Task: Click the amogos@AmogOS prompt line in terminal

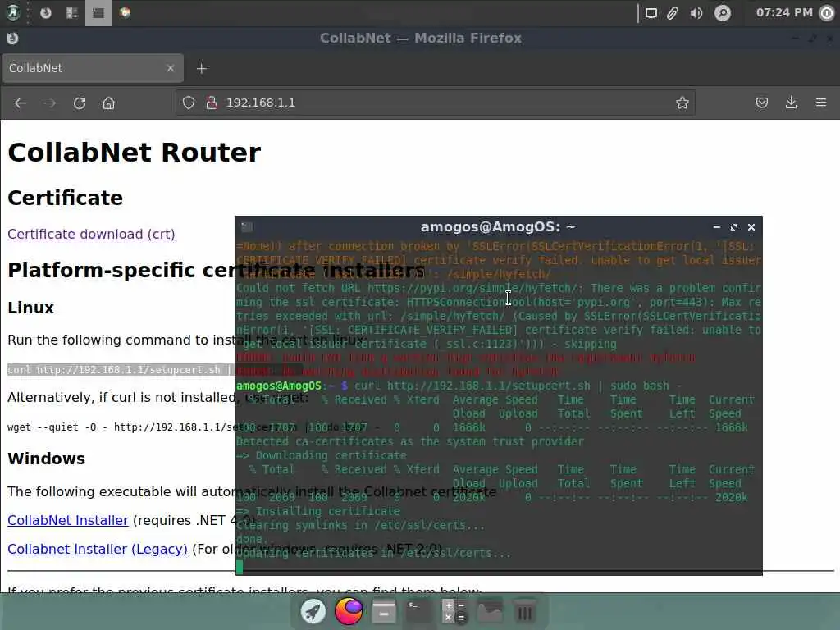Action: pyautogui.click(x=459, y=386)
